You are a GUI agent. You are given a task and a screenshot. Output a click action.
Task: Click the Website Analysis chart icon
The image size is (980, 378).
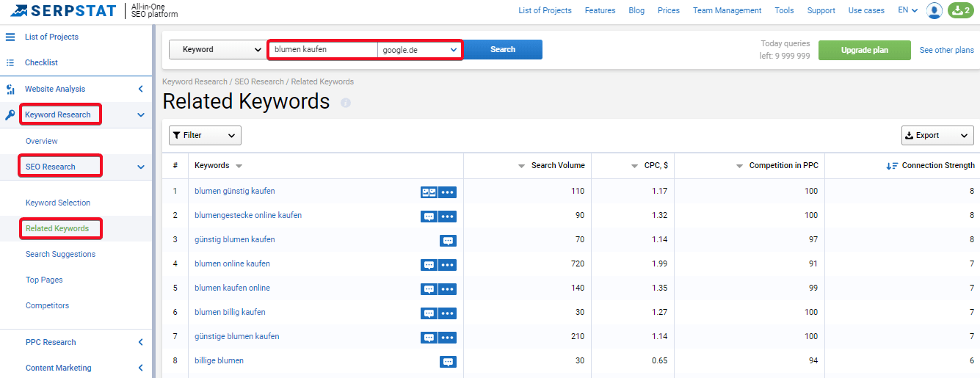click(10, 90)
